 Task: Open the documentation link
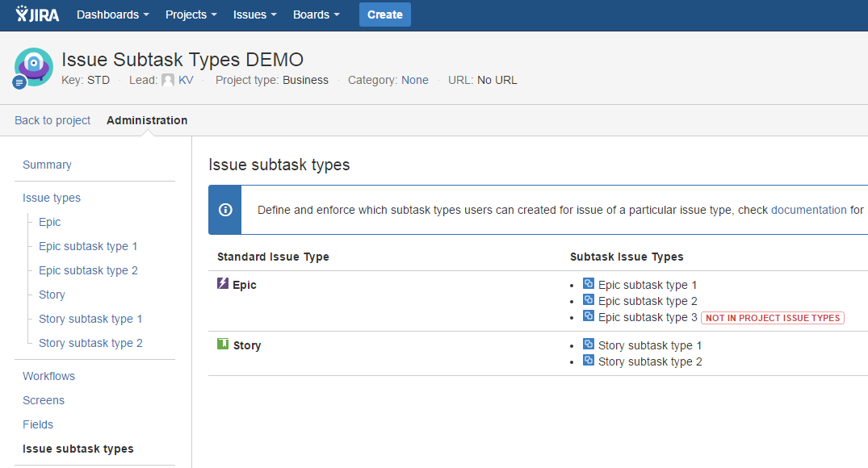tap(808, 210)
